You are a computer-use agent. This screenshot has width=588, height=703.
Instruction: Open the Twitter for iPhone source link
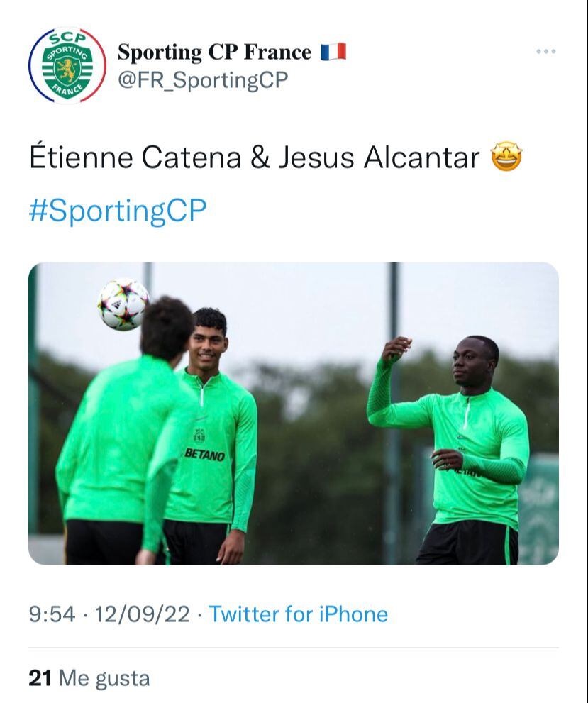[298, 614]
